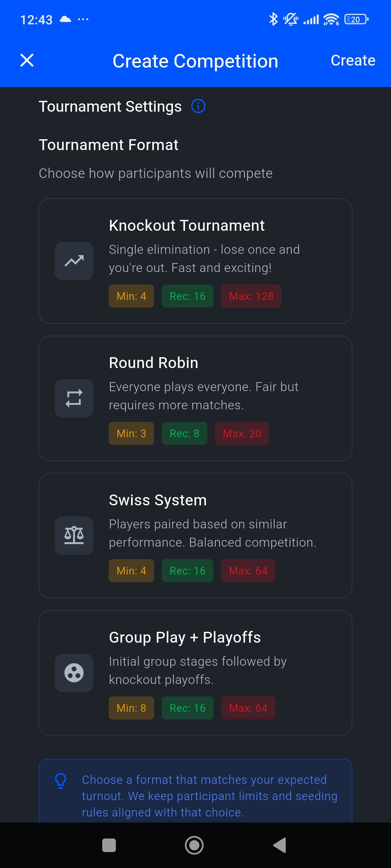This screenshot has height=868, width=391.
Task: Tap the repeat arrow icon on Round Robin
Action: [x=74, y=398]
